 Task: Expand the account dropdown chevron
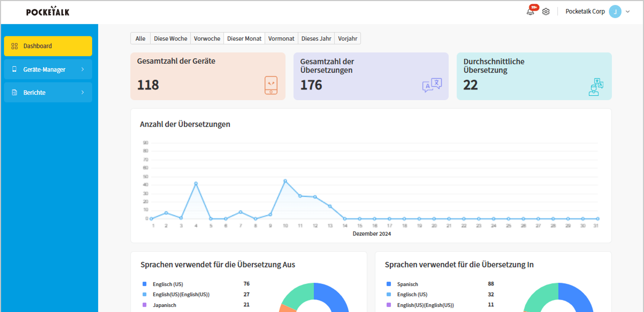click(628, 12)
